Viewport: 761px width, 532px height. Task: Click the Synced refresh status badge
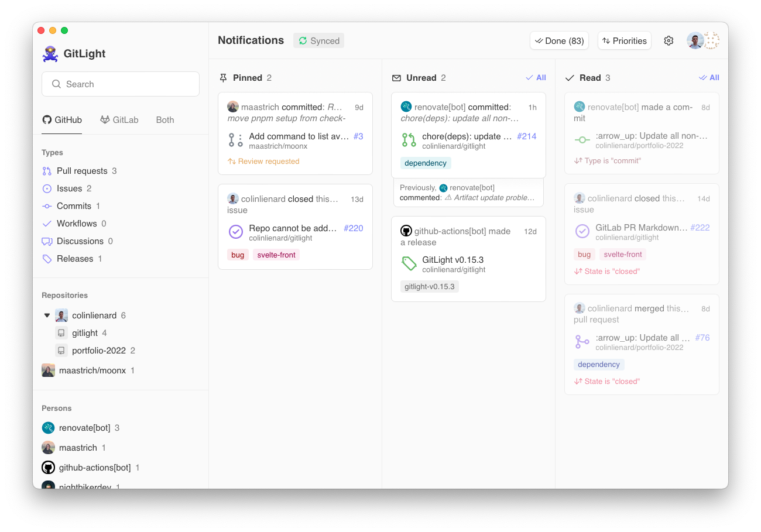(318, 40)
